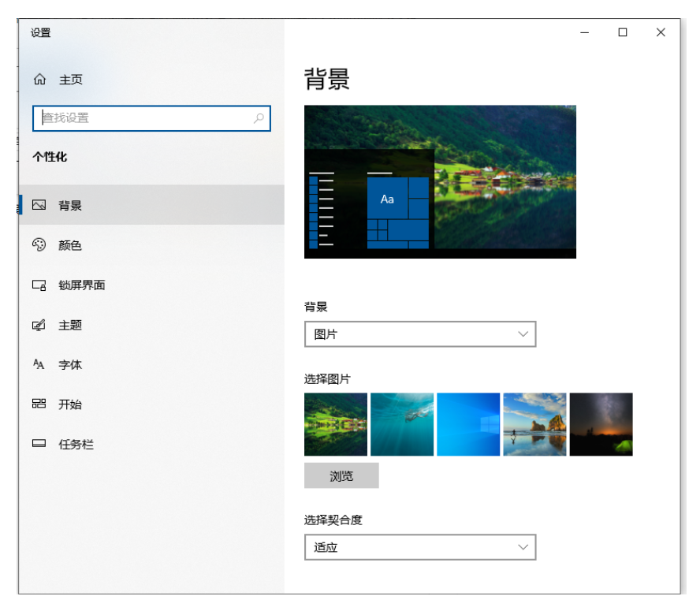The image size is (700, 611).
Task: Select the 字体 Aa fonts icon
Action: point(38,364)
